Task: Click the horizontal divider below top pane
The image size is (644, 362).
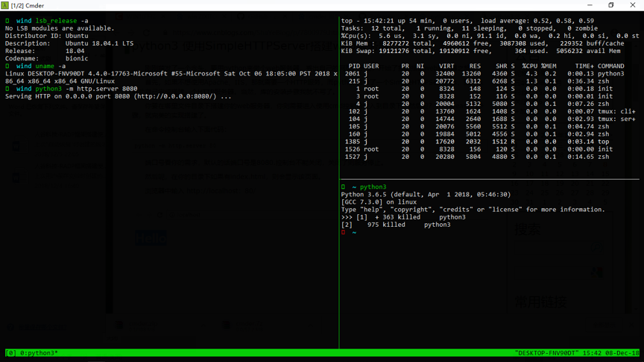Action: (x=490, y=179)
